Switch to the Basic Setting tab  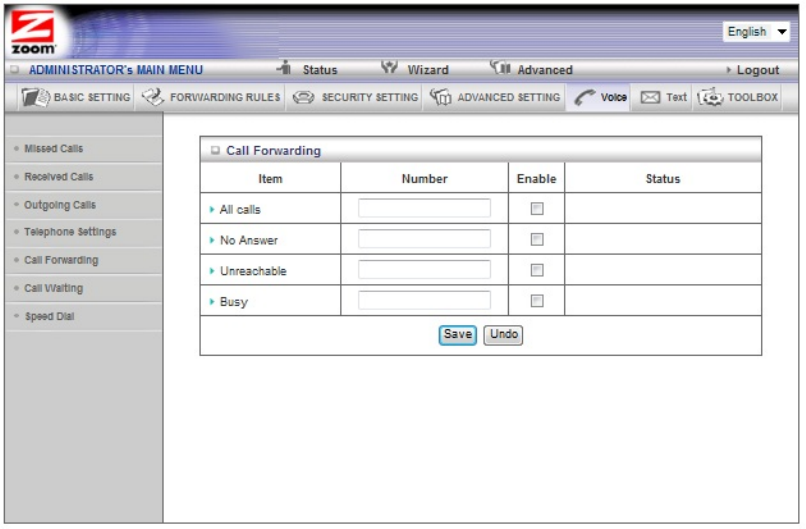(76, 97)
